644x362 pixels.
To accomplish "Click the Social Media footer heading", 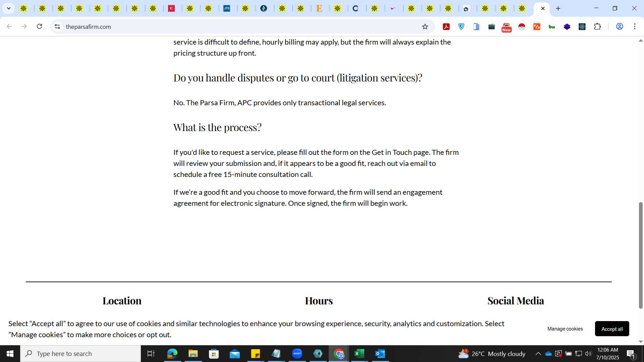I will 516,301.
